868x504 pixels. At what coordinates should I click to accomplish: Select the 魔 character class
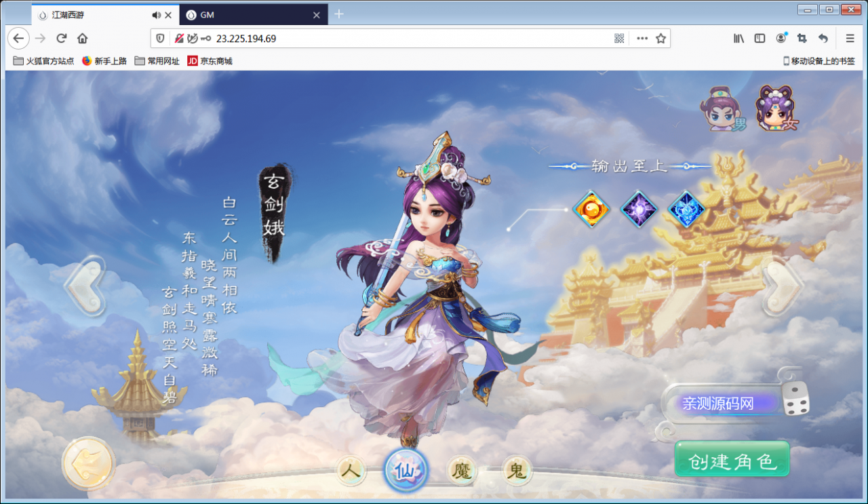point(461,470)
